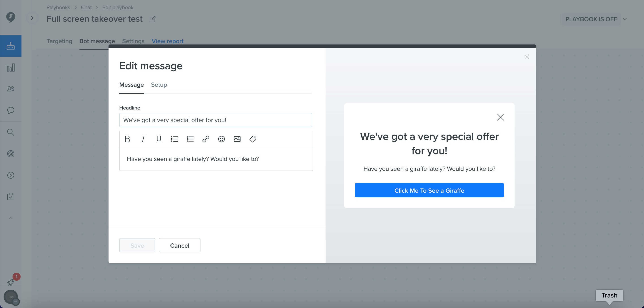The image size is (644, 308).
Task: Switch to the Setup tab
Action: pos(159,85)
